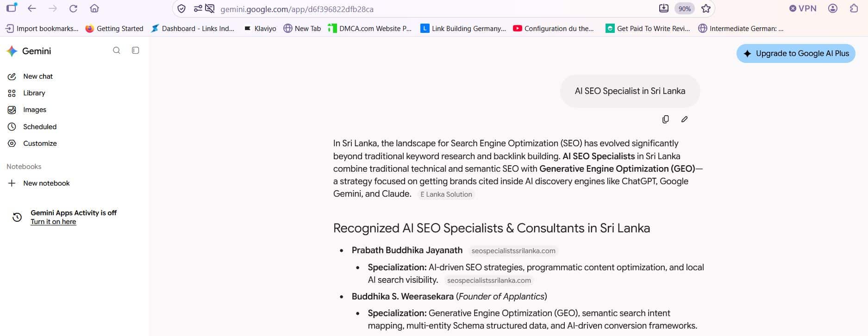The height and width of the screenshot is (336, 868).
Task: Click the name Prabath Buddhika Jayanath
Action: [x=407, y=250]
